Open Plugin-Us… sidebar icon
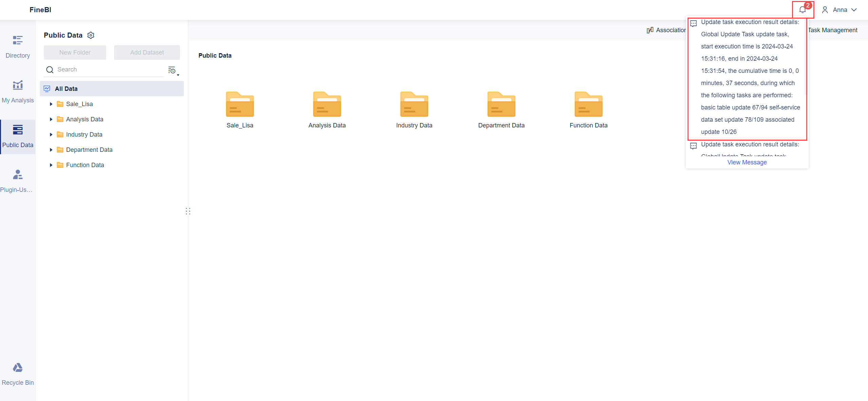 click(x=18, y=181)
